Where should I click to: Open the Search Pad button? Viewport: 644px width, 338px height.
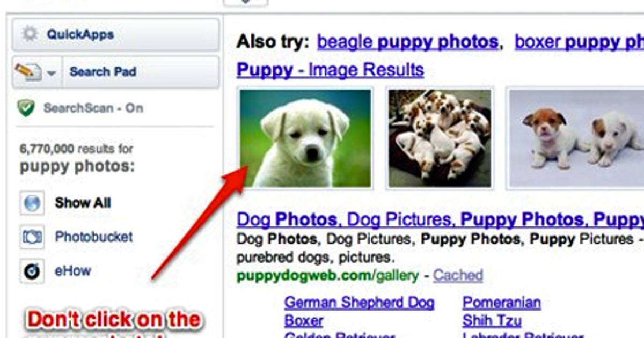(x=141, y=72)
